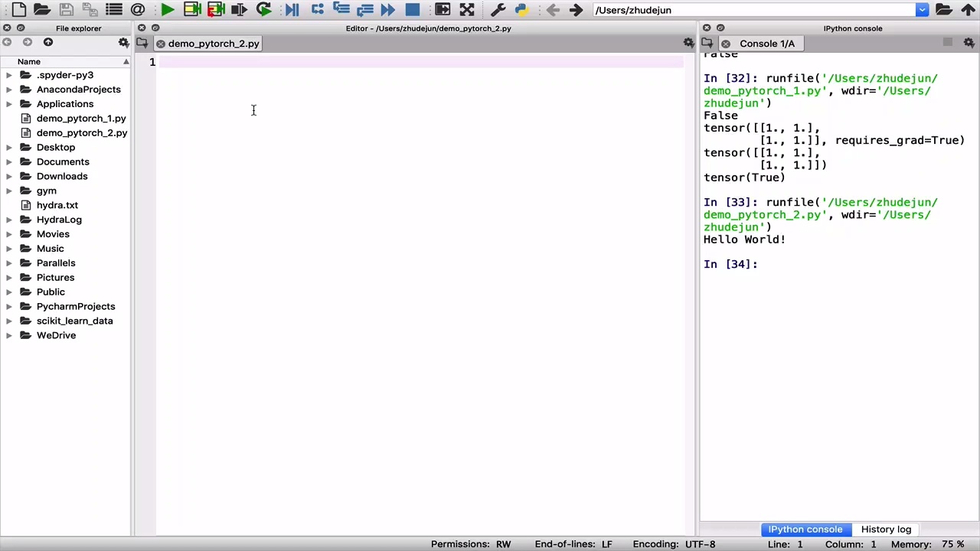Re-run the last script icon
Viewport: 980px width, 551px height.
click(x=263, y=10)
